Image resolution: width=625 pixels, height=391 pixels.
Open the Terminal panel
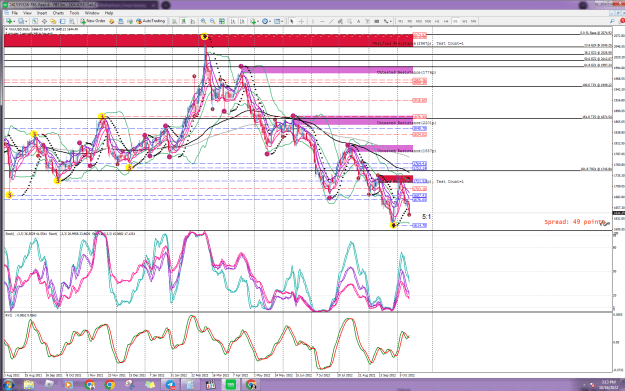tap(63, 21)
